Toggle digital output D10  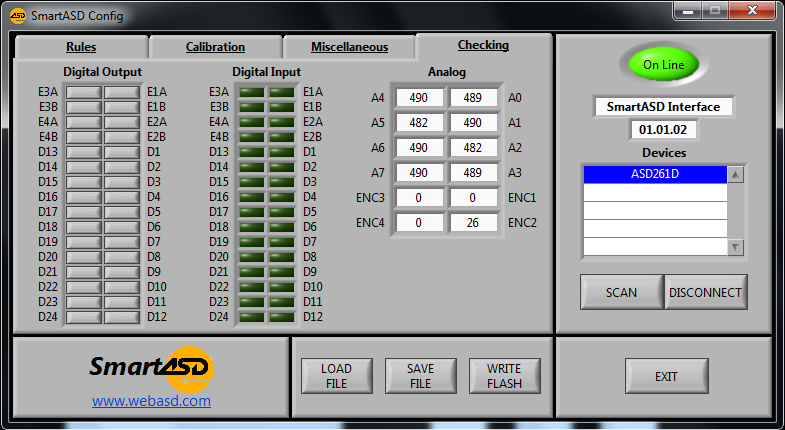pyautogui.click(x=122, y=287)
